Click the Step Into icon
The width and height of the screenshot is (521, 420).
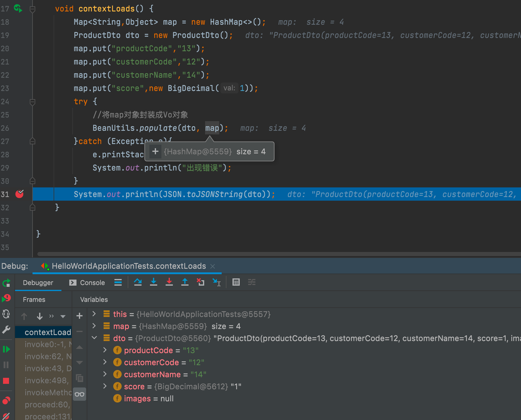(x=154, y=282)
